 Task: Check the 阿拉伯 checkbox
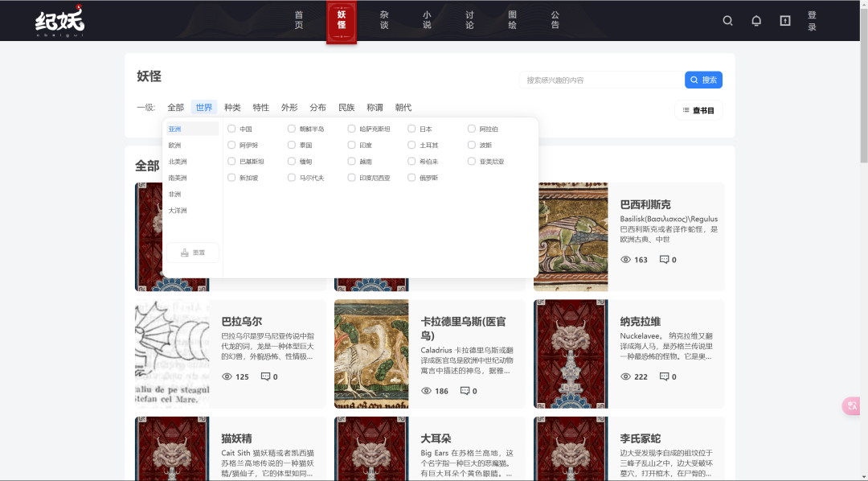[471, 129]
